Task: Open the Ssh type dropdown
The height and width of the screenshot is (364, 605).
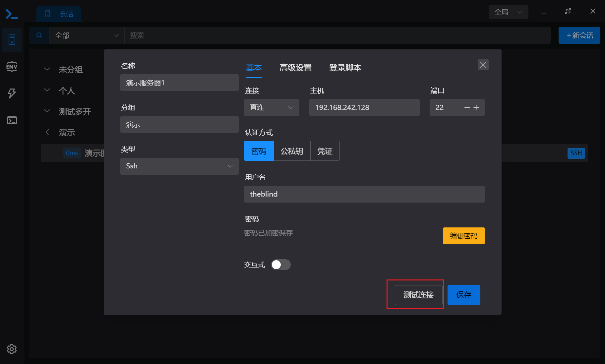Action: point(179,166)
